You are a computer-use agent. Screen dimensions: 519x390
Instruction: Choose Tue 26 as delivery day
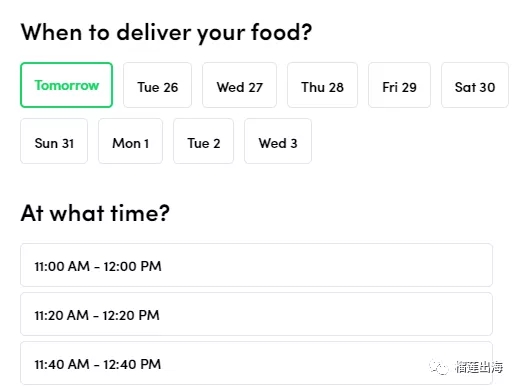tap(157, 85)
